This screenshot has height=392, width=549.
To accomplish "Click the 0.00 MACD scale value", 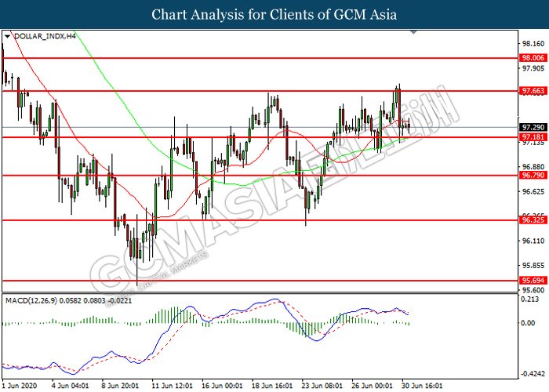I will tap(528, 323).
